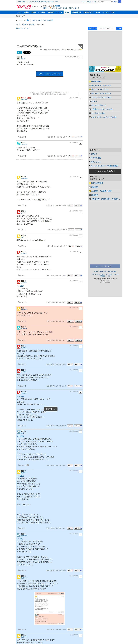Open the thread's RSS feed icon
This screenshot has width=138, height=644.
[81, 49]
